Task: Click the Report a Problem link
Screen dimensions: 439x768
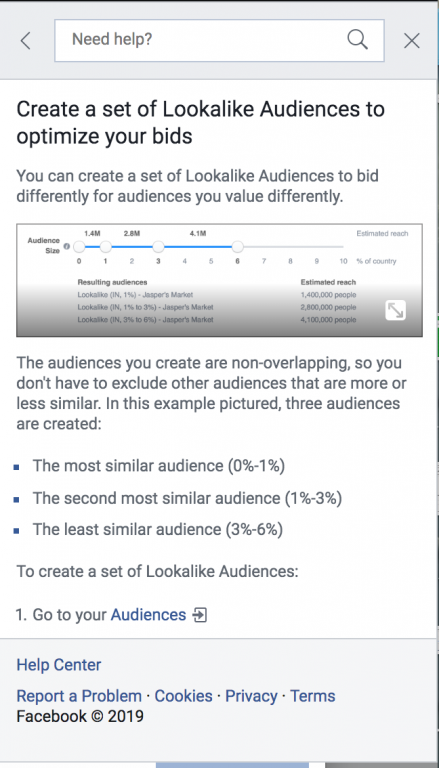Action: 79,696
